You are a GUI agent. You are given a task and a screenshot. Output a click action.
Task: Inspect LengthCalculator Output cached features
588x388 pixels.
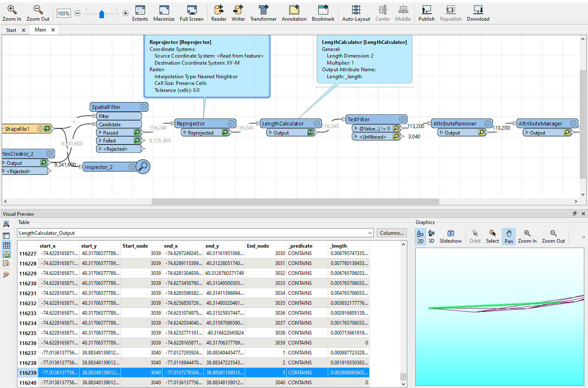[x=311, y=133]
